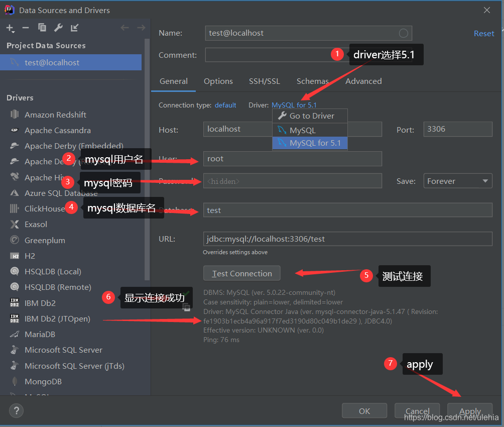Click the Reset link
The width and height of the screenshot is (504, 427).
pos(484,34)
